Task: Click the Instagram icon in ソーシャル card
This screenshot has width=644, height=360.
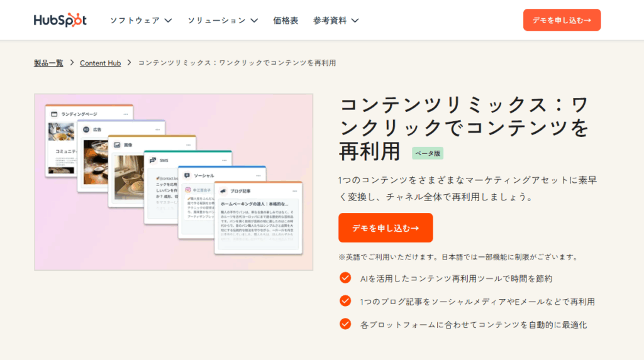Action: pos(187,190)
